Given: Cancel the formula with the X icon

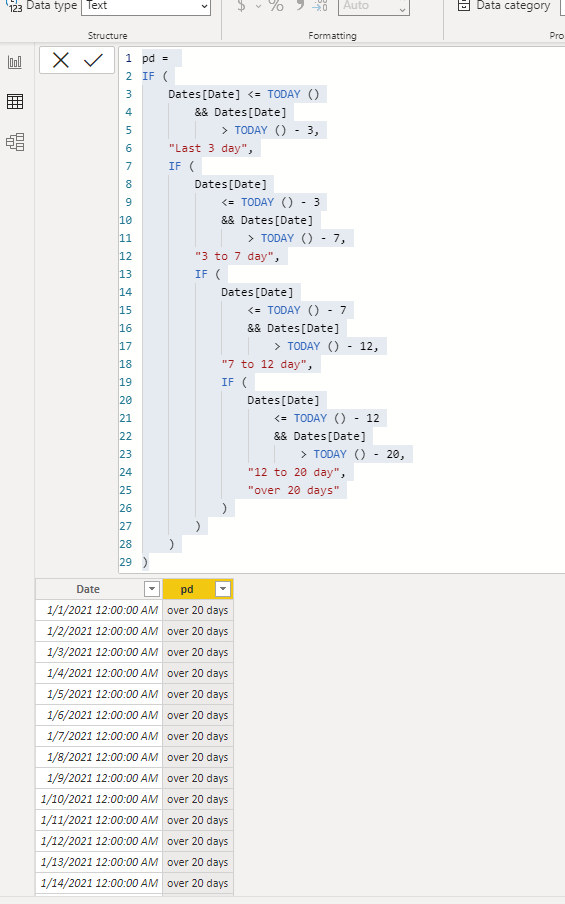Looking at the screenshot, I should click(61, 60).
